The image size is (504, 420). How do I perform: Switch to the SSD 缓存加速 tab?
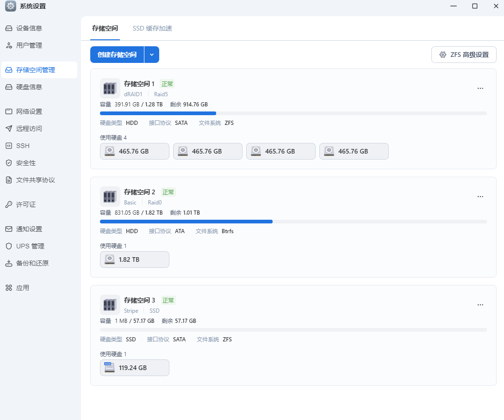coord(152,28)
